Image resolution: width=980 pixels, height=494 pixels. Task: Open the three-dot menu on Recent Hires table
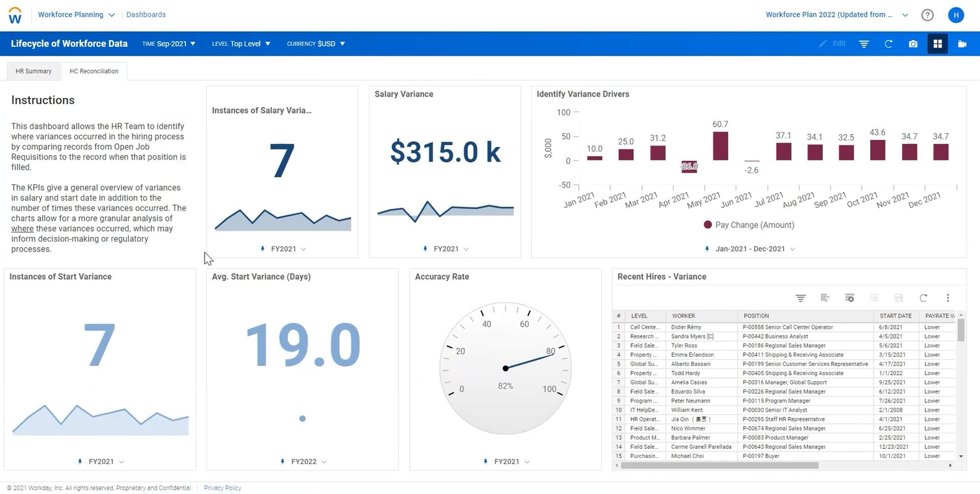(x=948, y=298)
